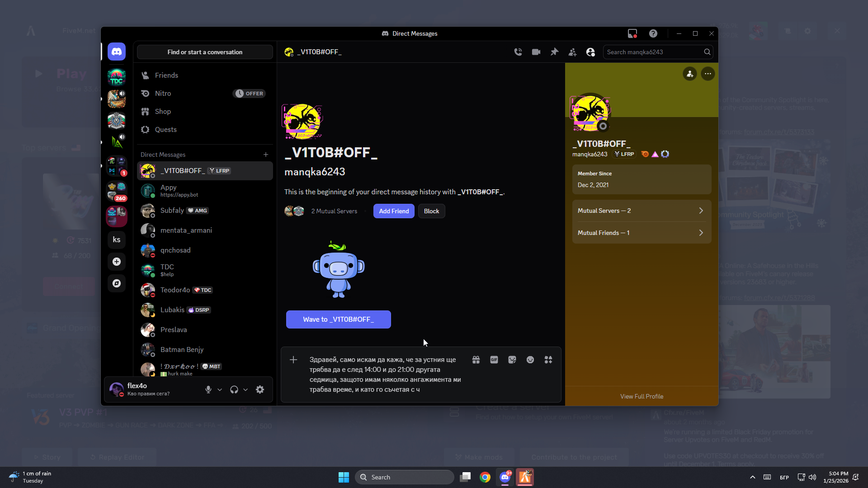
Task: Open the Shop page
Action: click(205, 112)
